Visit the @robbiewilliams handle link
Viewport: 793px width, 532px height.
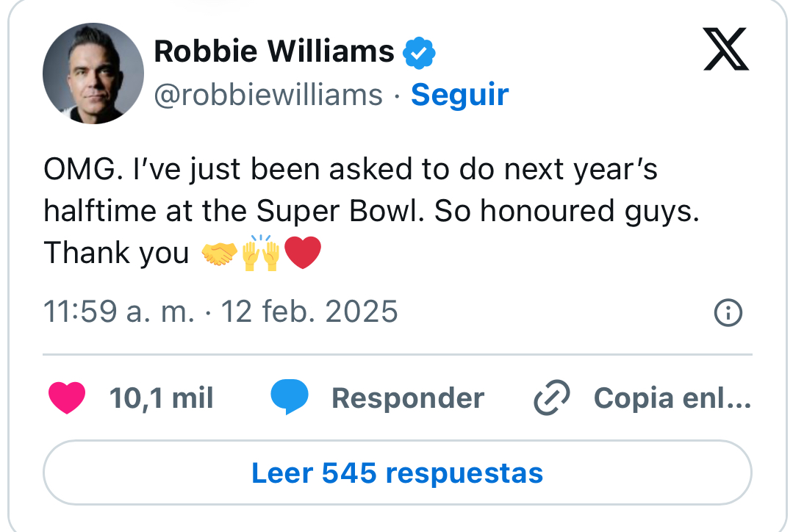(x=268, y=95)
